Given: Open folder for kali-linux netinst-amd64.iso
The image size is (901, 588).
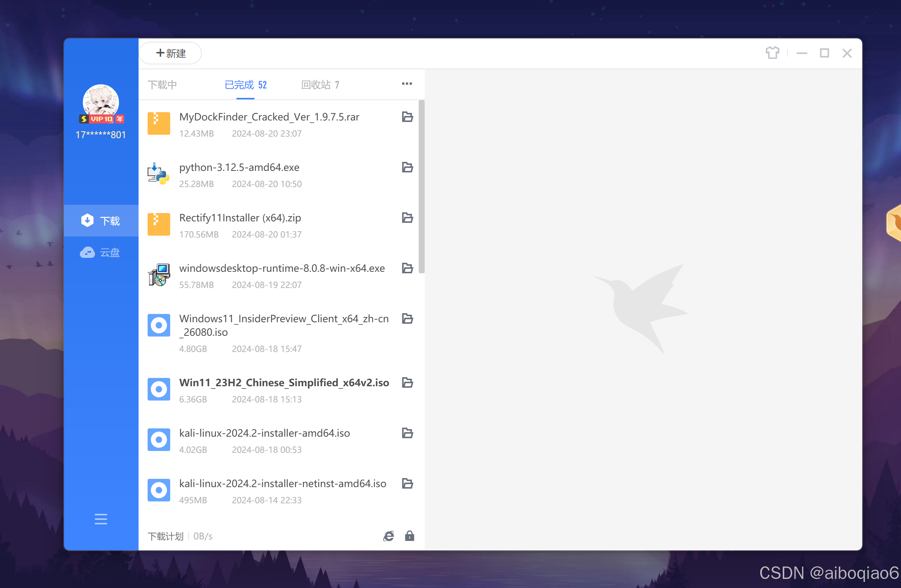Looking at the screenshot, I should [407, 483].
